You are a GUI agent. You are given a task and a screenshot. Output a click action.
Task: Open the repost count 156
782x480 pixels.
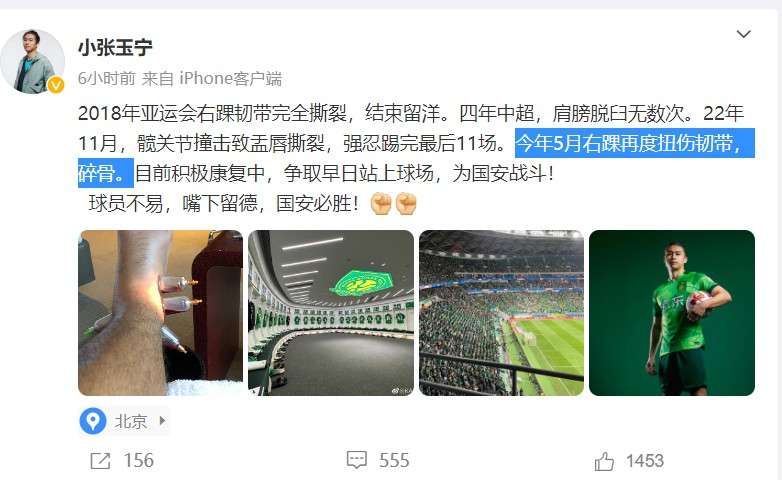tap(139, 461)
